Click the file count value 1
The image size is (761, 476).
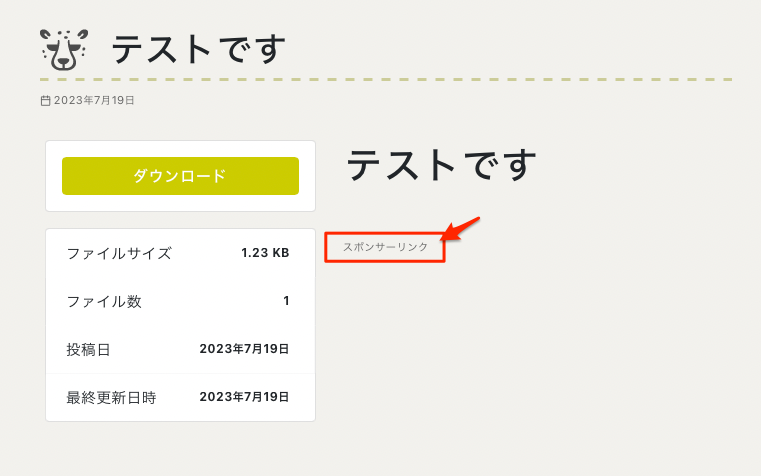(x=286, y=301)
